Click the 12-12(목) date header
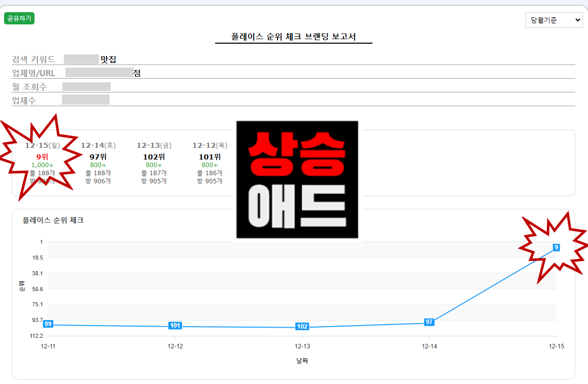Screen dimensions: 588x384 coord(210,145)
